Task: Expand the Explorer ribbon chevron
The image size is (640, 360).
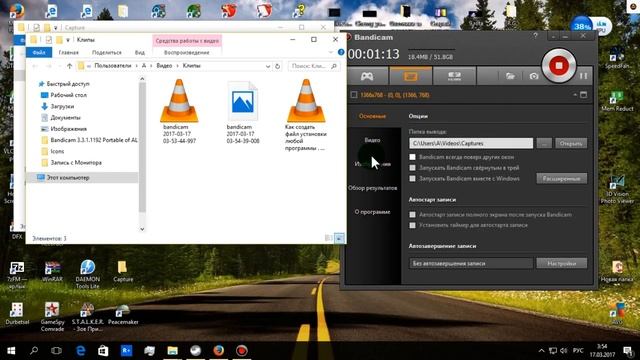Action: tap(331, 52)
